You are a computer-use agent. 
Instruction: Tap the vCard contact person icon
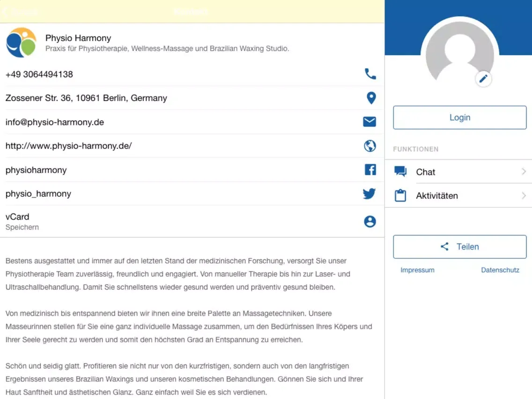370,222
